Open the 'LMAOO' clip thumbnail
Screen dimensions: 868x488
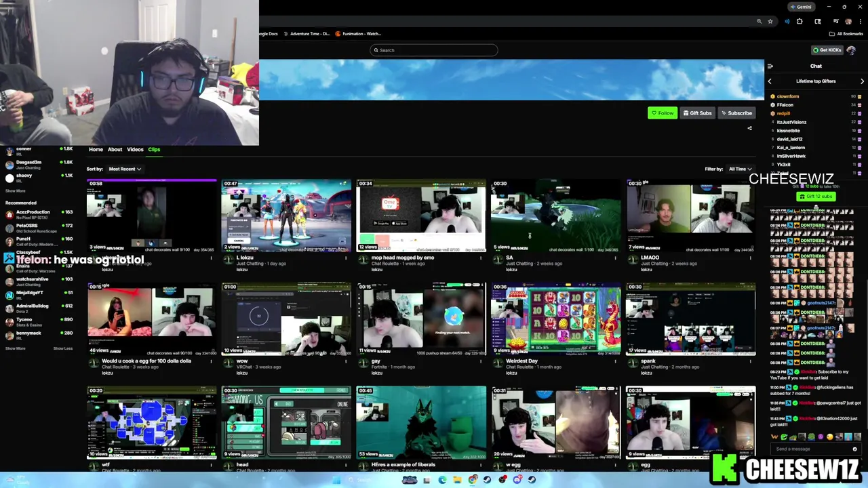tap(690, 216)
